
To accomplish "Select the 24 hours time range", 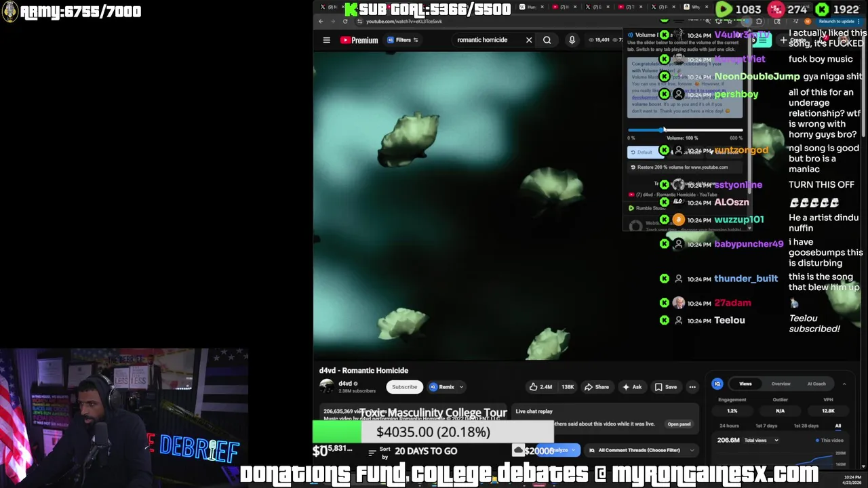I will 729,426.
